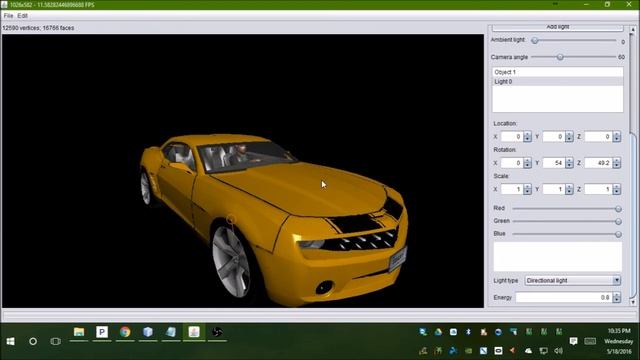
Task: Click the Scale Y input field
Action: tap(553, 189)
